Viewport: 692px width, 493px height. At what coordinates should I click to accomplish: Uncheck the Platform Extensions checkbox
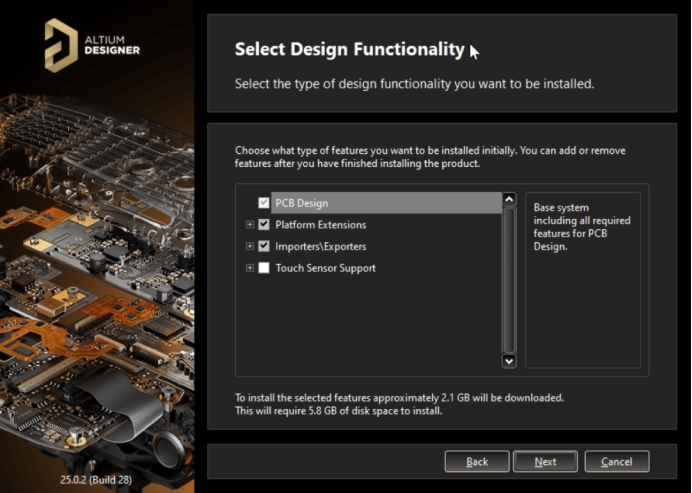click(x=264, y=225)
